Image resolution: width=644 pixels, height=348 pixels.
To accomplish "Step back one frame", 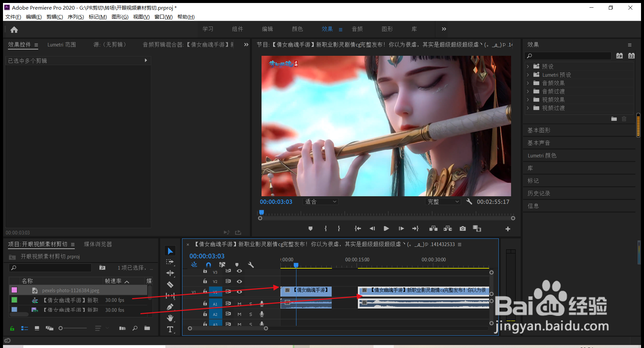I will tap(372, 228).
